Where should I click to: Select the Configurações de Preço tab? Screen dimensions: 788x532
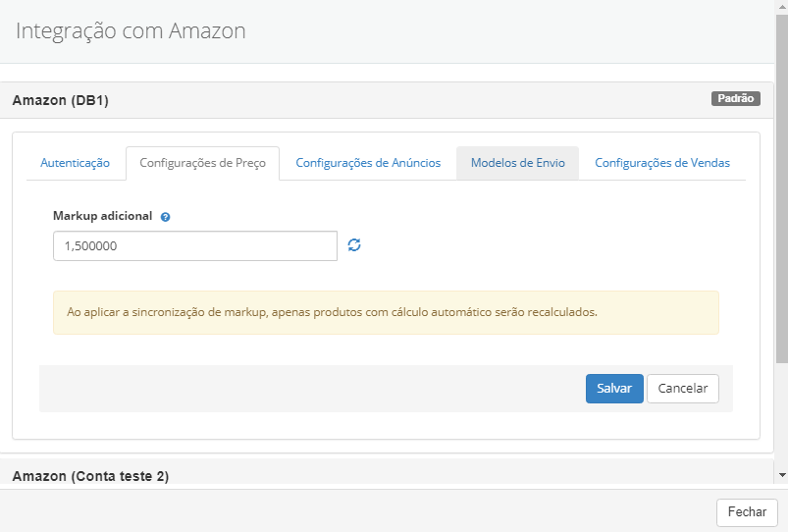(202, 163)
